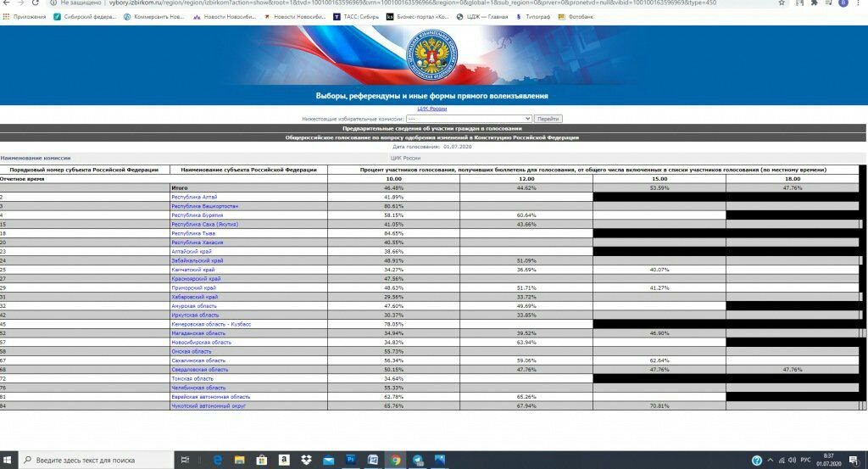
Task: Click the Итого 46.48% total value
Action: click(393, 188)
